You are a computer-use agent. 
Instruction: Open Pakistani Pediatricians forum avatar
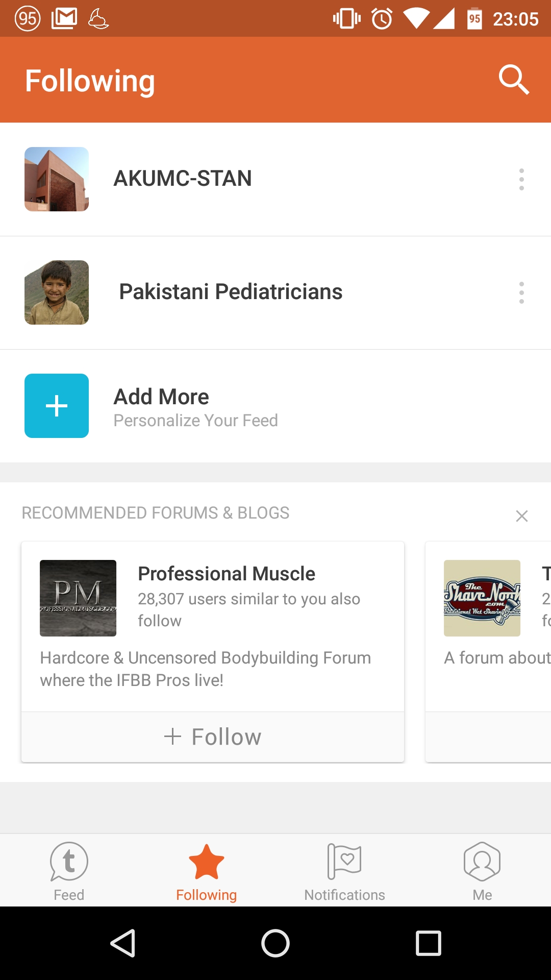click(57, 292)
